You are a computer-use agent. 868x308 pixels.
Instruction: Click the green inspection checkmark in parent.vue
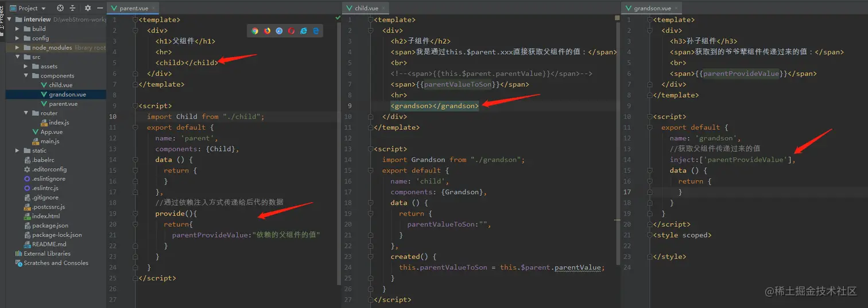(x=338, y=18)
